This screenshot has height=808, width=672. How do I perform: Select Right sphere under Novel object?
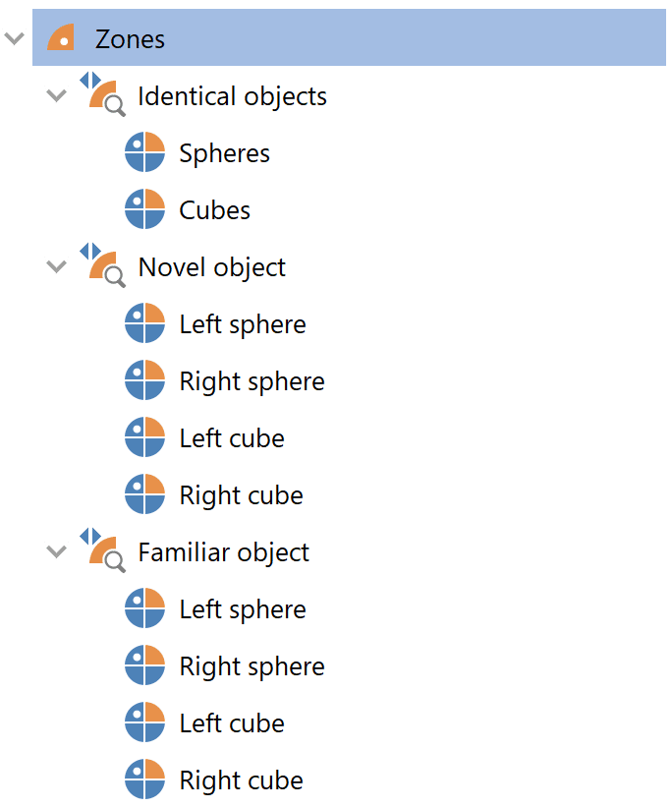[251, 380]
